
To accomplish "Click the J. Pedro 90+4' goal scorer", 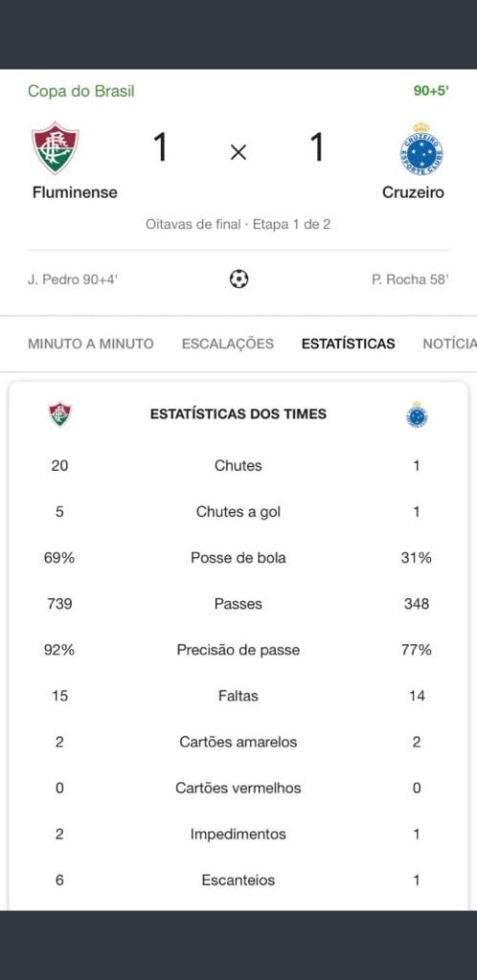I will (73, 279).
